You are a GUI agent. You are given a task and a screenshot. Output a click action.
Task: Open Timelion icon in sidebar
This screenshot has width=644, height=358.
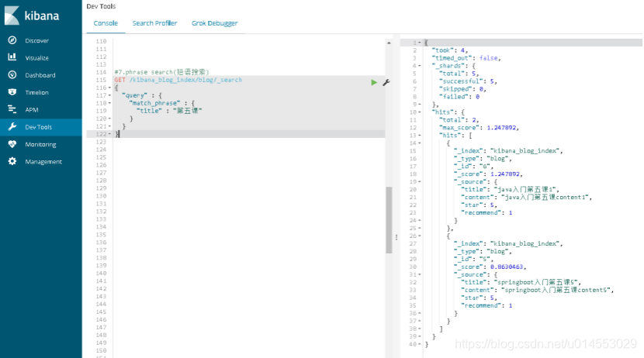12,92
